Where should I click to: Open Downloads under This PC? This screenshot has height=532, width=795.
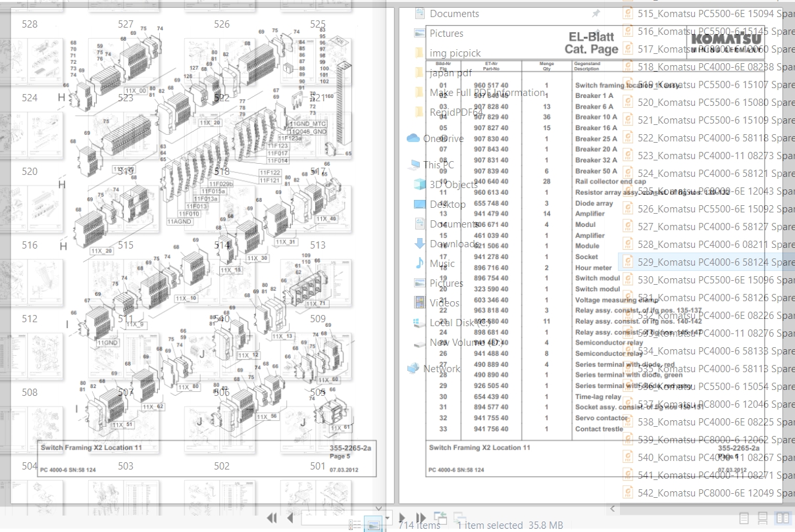coord(454,243)
